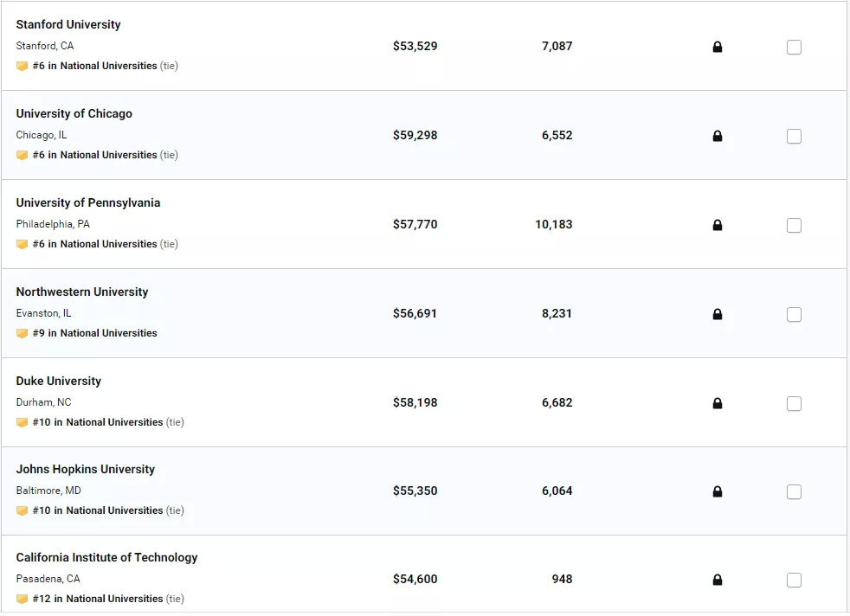Click Stanford University's ranking badge icon
The height and width of the screenshot is (616, 850).
point(23,65)
